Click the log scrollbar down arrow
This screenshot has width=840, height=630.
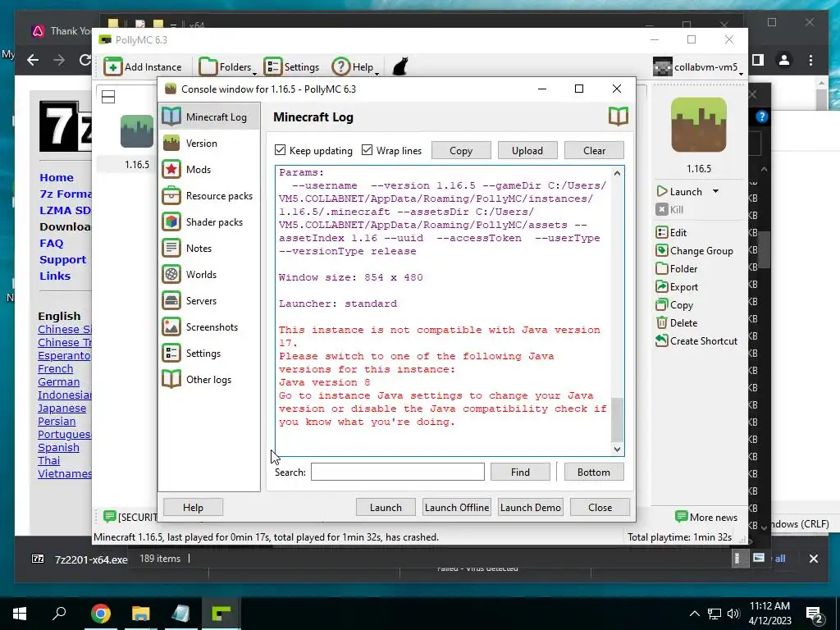(x=617, y=450)
